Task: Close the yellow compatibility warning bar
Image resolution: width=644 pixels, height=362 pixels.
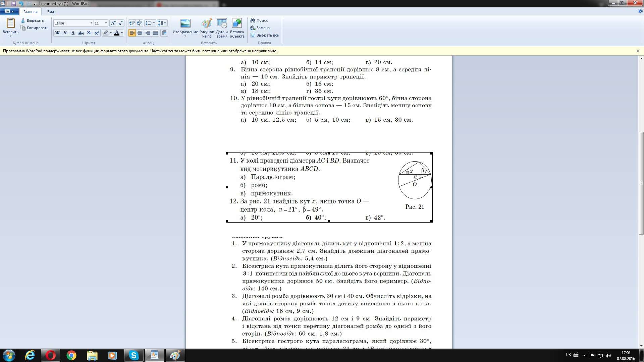Action: coord(638,51)
